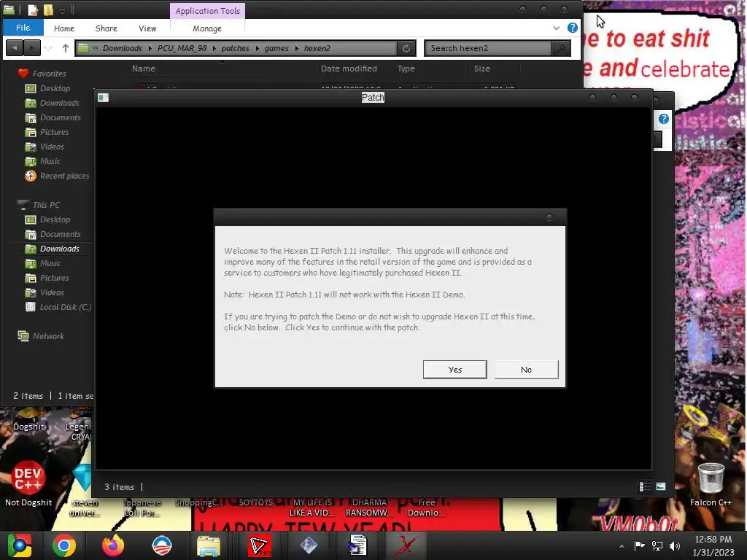Expand dropdown arrow after games breadcrumb

tap(297, 48)
